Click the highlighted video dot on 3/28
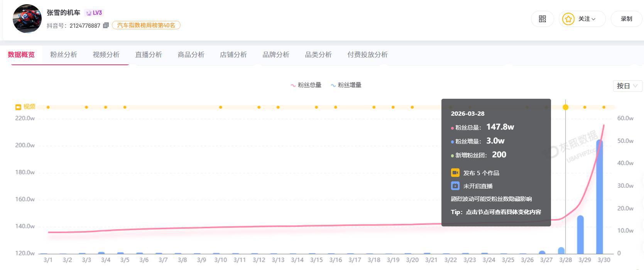Viewport: 644px width, 270px height. click(x=565, y=107)
